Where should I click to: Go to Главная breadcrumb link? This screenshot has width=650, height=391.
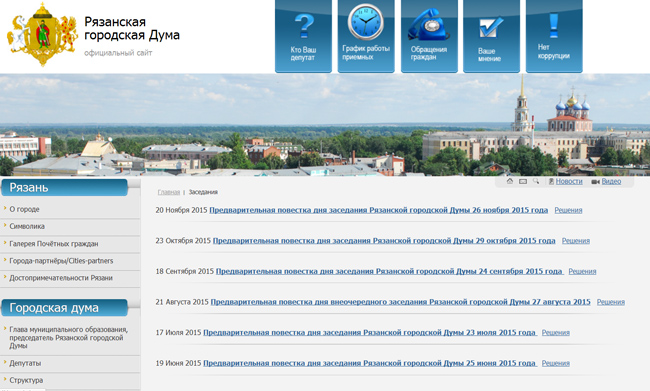[x=169, y=192]
